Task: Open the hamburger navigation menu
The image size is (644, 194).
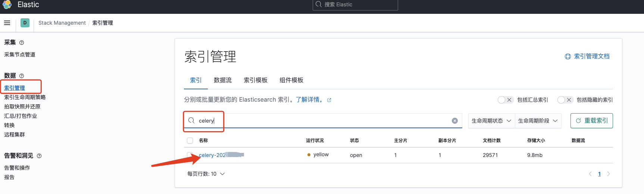Action: point(7,23)
